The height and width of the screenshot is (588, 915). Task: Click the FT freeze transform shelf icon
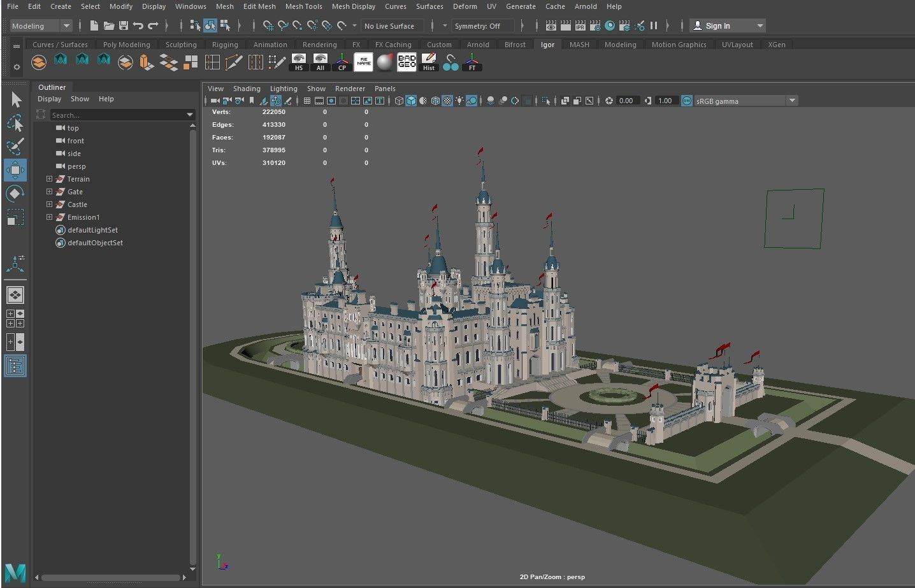pyautogui.click(x=472, y=62)
